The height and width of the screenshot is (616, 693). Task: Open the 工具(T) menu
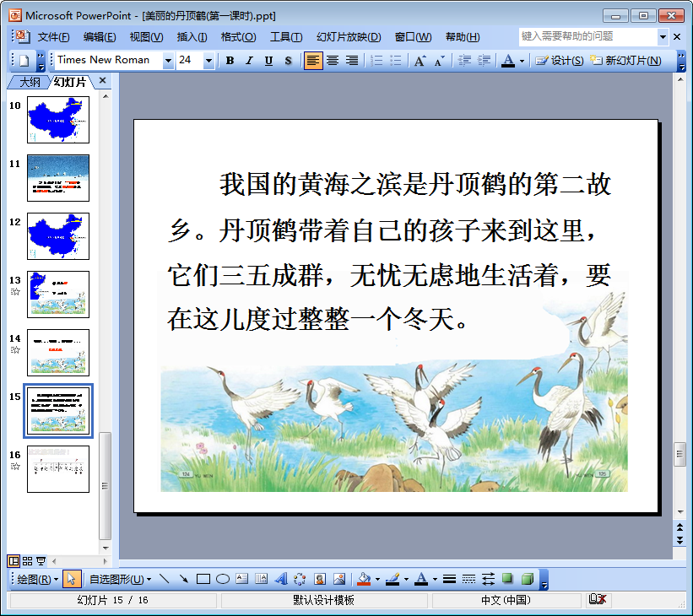coord(286,37)
